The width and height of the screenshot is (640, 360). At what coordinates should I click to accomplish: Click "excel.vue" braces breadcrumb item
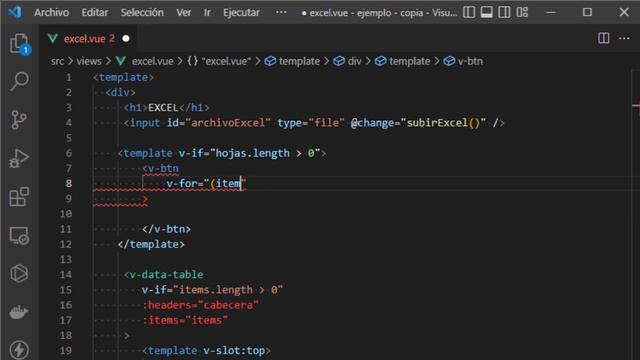(219, 61)
